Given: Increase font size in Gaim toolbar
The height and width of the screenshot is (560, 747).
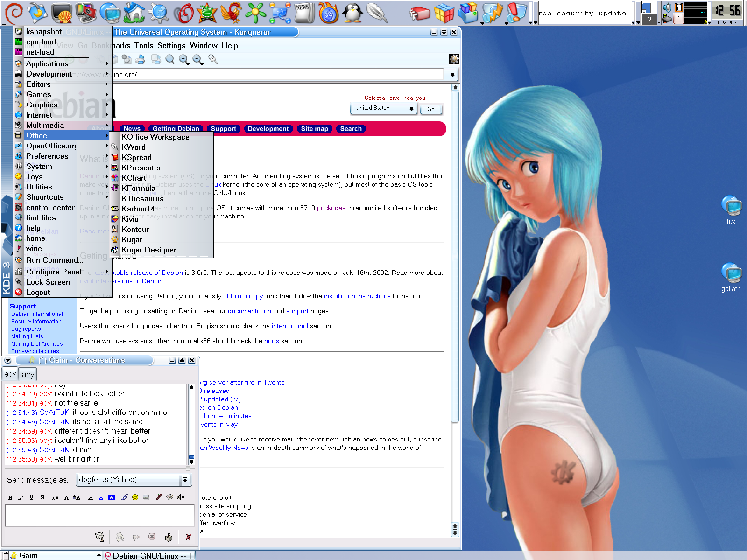Looking at the screenshot, I should pos(77,497).
